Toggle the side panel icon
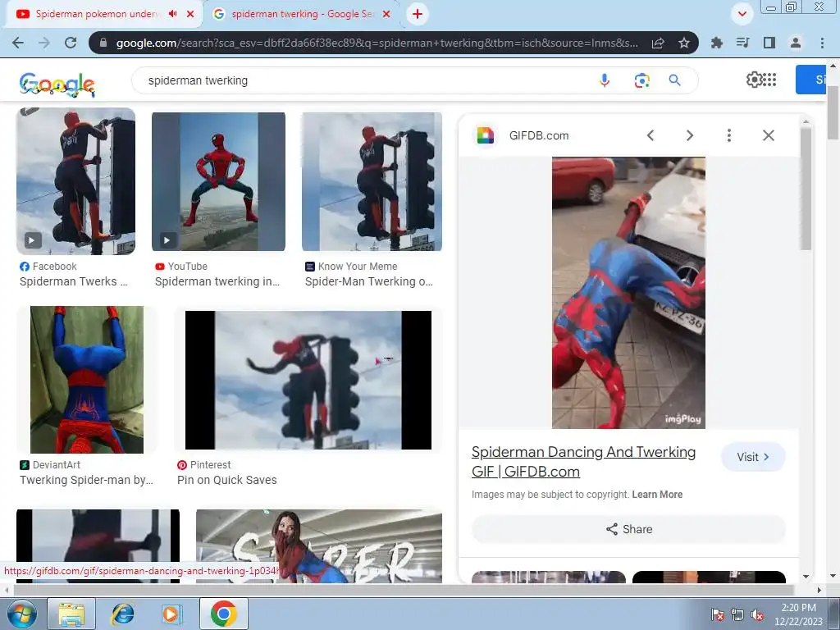The image size is (840, 630). 769,43
